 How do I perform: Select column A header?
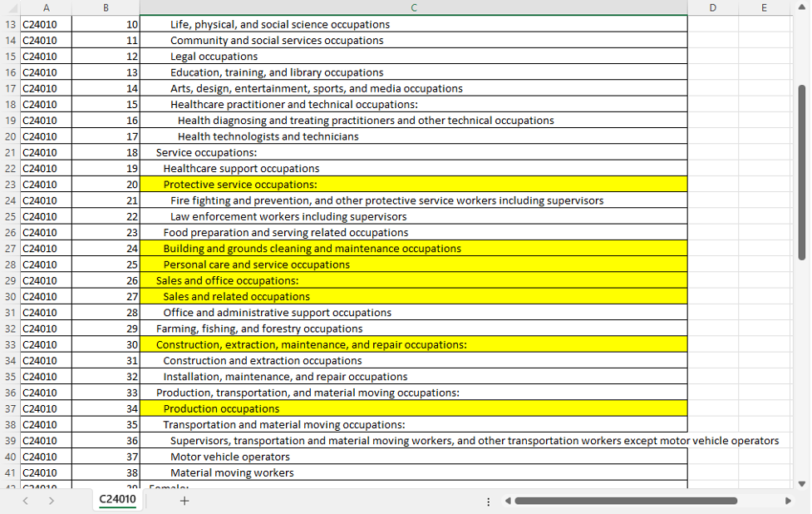pos(46,7)
